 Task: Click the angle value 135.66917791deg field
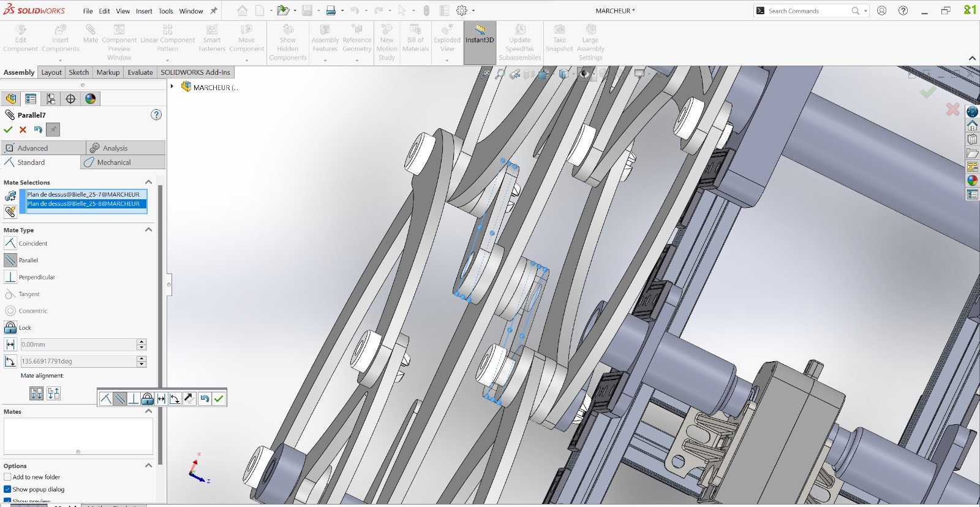pyautogui.click(x=78, y=361)
